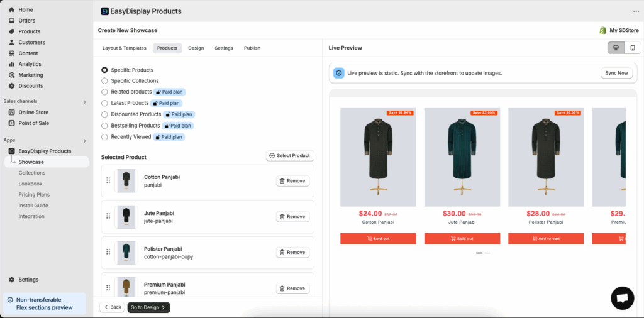Click the second carousel pagination dot
The image size is (644, 318).
(487, 253)
